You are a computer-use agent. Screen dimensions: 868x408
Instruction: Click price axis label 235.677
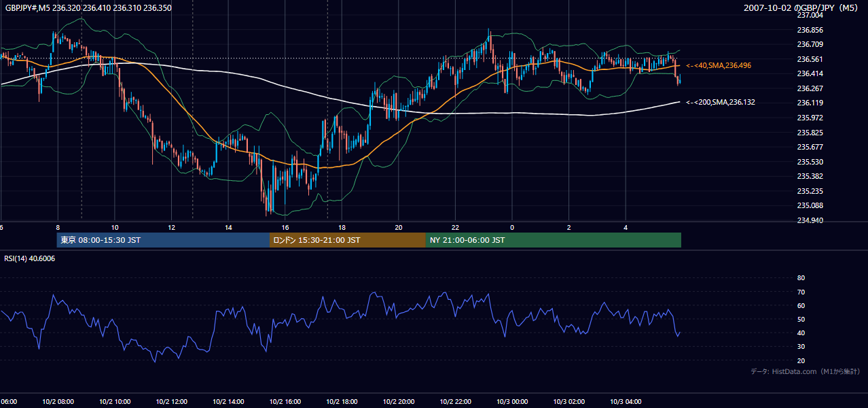[x=810, y=147]
